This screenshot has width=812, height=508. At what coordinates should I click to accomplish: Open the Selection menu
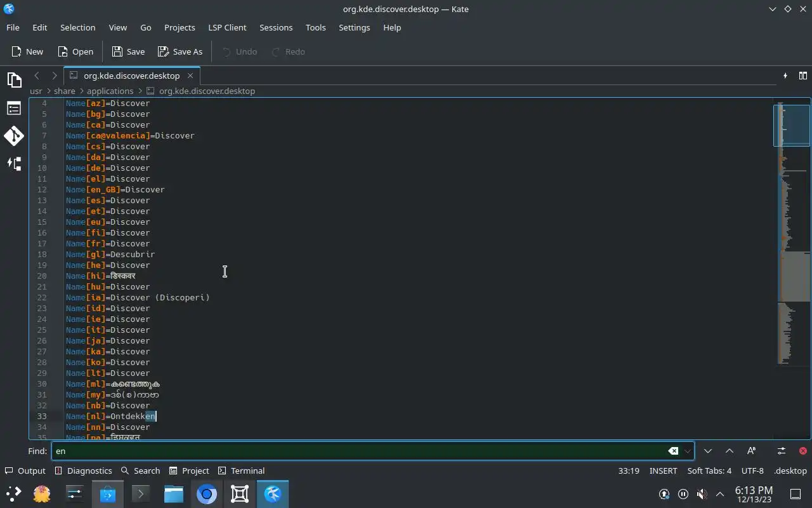[x=77, y=27]
